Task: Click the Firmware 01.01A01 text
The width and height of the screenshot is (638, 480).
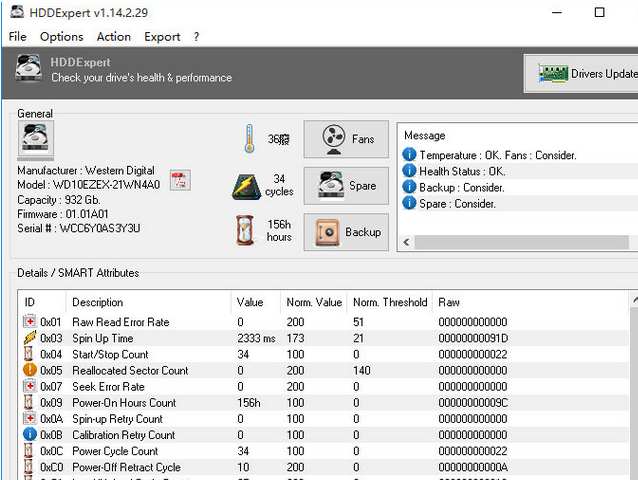Action: click(x=63, y=214)
